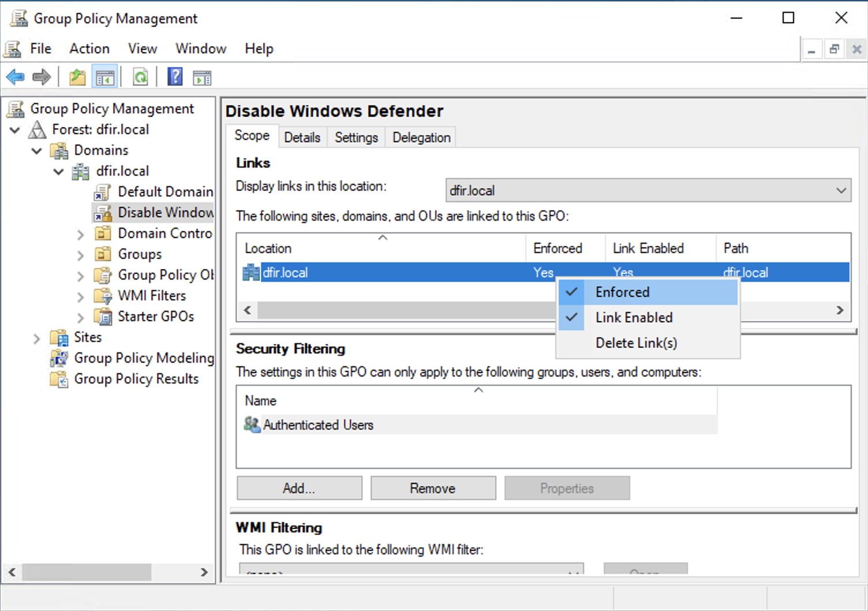Toggle Link Enabled in context menu
Image resolution: width=868 pixels, height=611 pixels.
634,318
